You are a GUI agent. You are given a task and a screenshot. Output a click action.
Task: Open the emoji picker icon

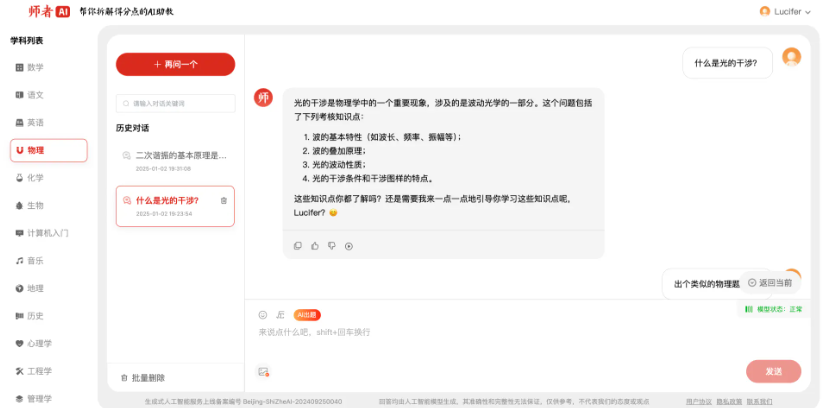[x=263, y=315]
